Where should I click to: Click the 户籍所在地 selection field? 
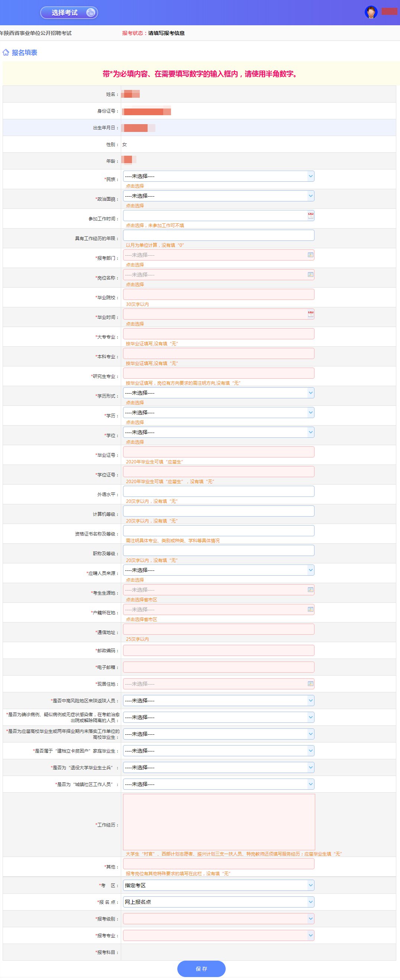pos(219,609)
